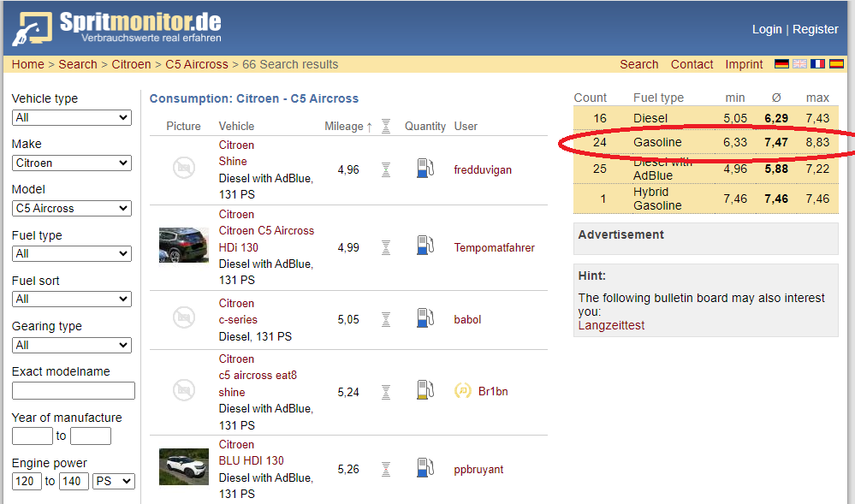Screen dimensions: 855x504
Task: Click hourglass icon in babol row
Action: coord(385,319)
